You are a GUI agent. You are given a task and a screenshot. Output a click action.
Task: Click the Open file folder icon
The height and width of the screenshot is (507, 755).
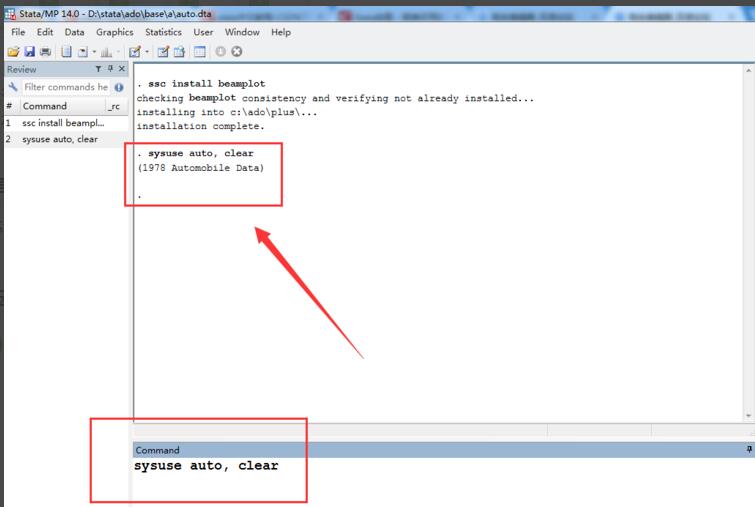13,52
